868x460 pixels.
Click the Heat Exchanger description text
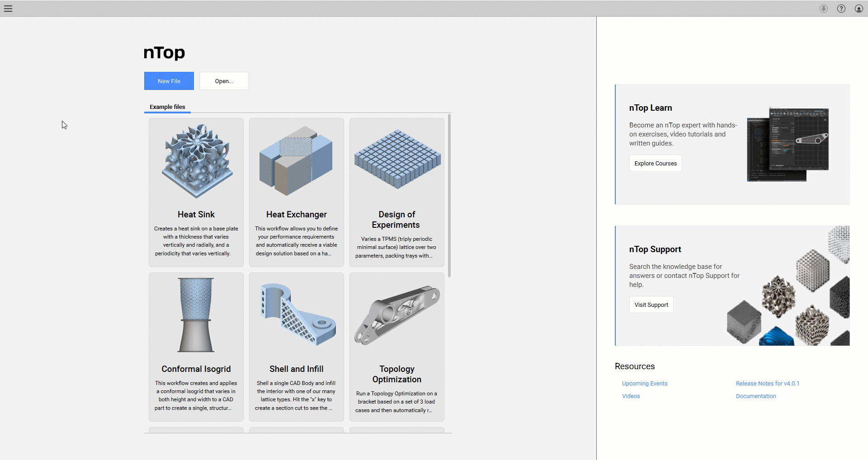297,241
